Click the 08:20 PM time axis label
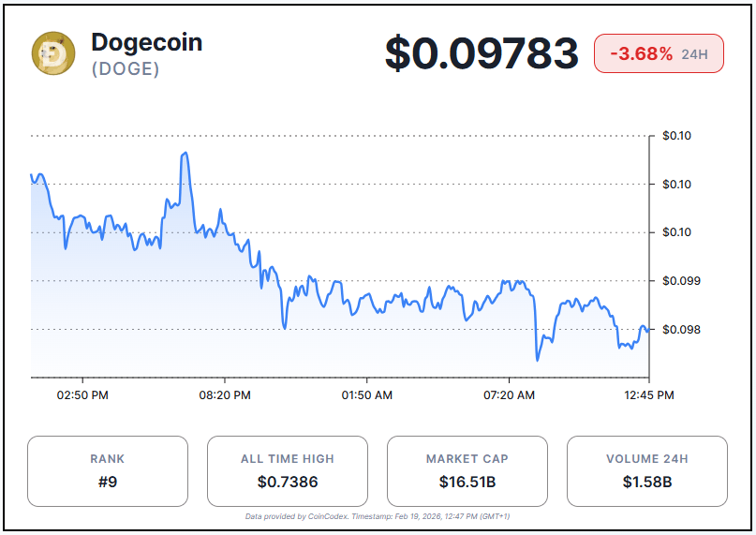 (x=225, y=395)
